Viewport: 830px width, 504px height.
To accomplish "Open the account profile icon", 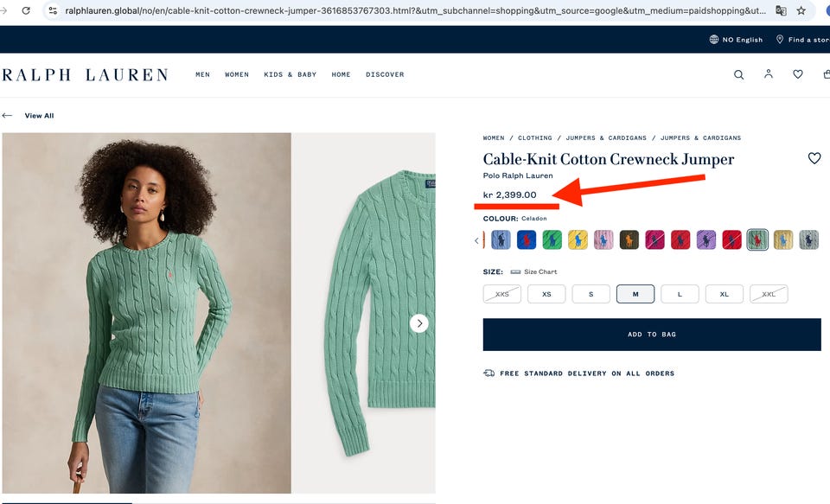I will (x=768, y=74).
